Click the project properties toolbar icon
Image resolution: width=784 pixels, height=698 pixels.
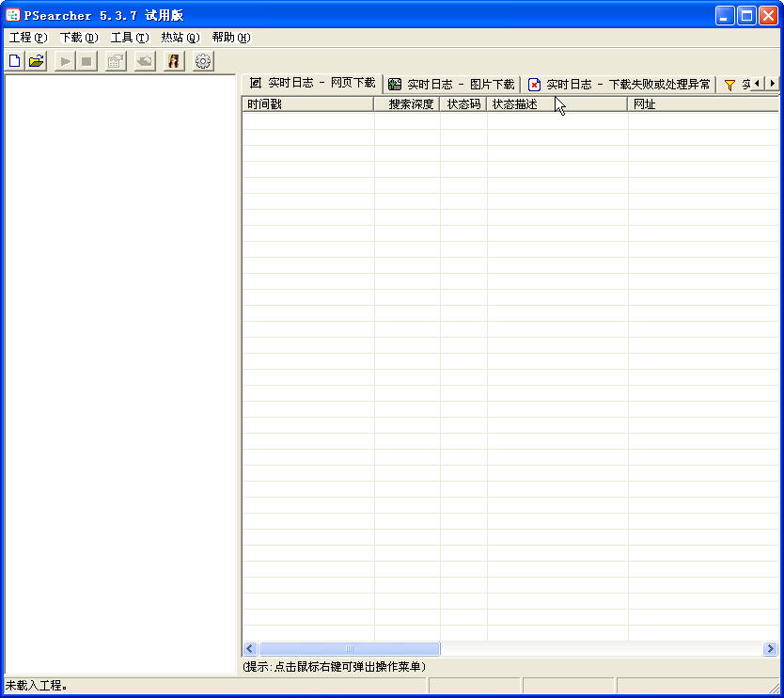[x=116, y=61]
